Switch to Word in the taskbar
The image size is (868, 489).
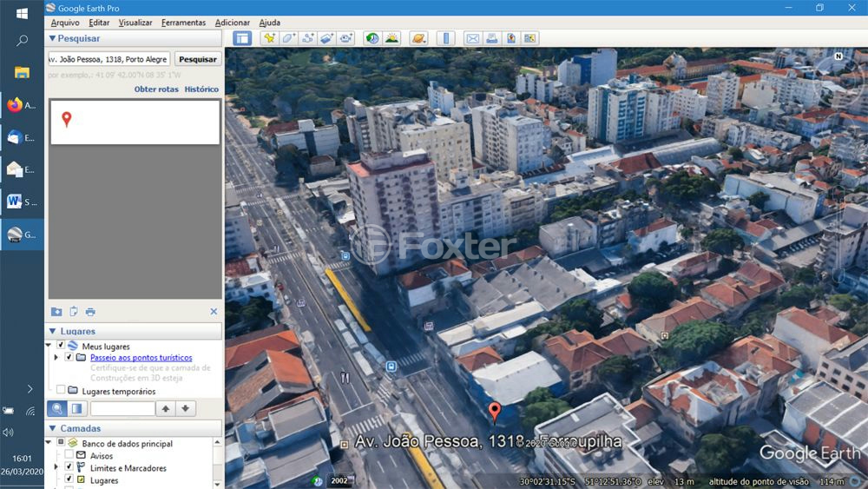tap(23, 202)
